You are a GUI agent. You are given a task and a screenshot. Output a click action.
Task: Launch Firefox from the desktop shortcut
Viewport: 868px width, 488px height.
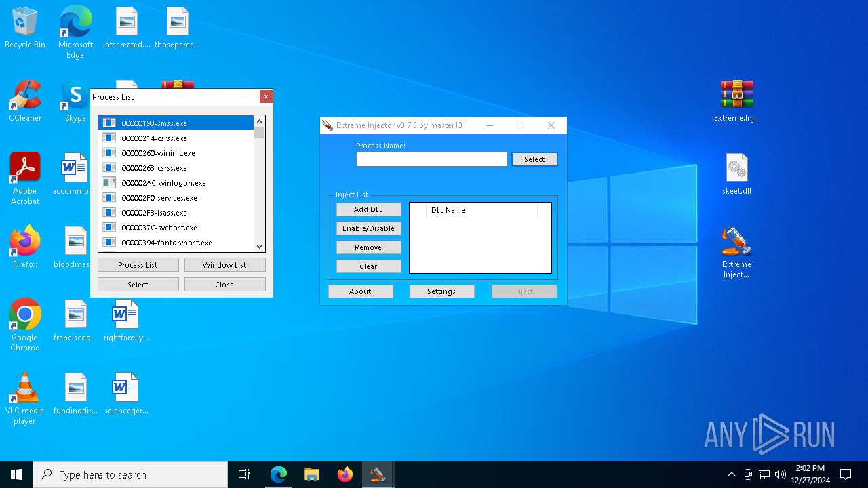tap(25, 247)
